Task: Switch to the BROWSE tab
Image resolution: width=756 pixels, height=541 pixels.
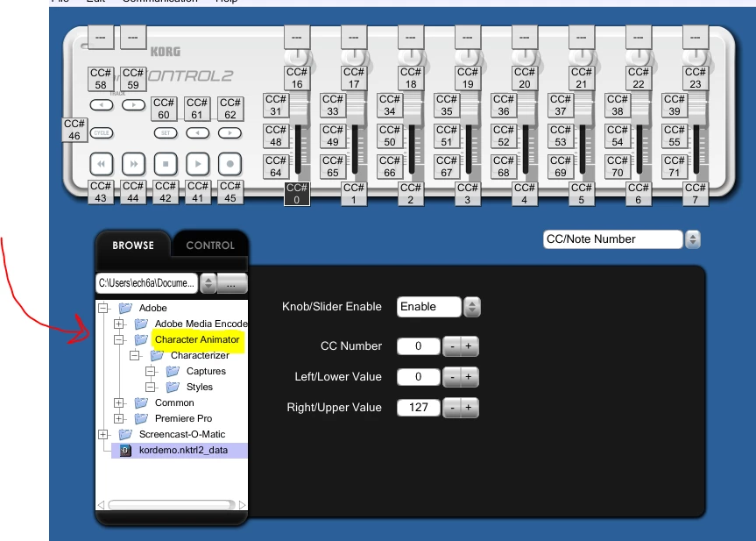Action: [x=133, y=246]
